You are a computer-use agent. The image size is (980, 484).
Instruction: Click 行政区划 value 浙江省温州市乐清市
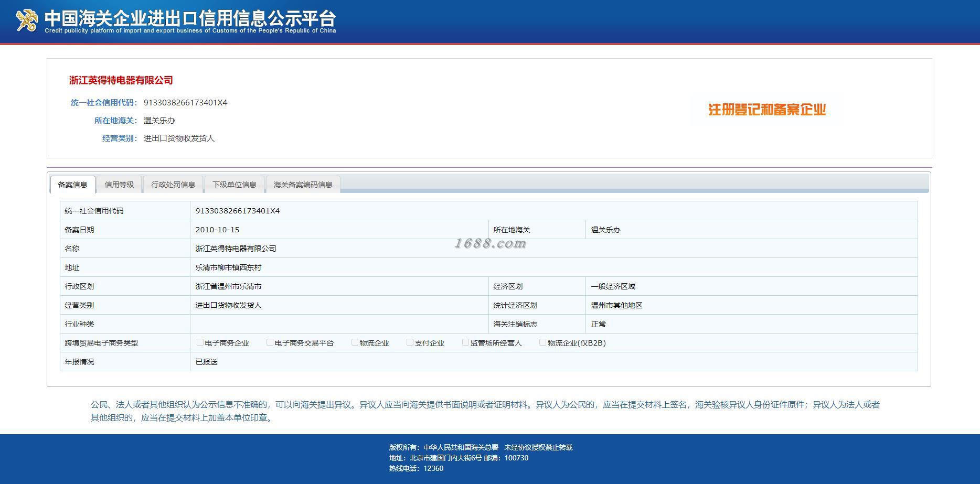point(228,286)
